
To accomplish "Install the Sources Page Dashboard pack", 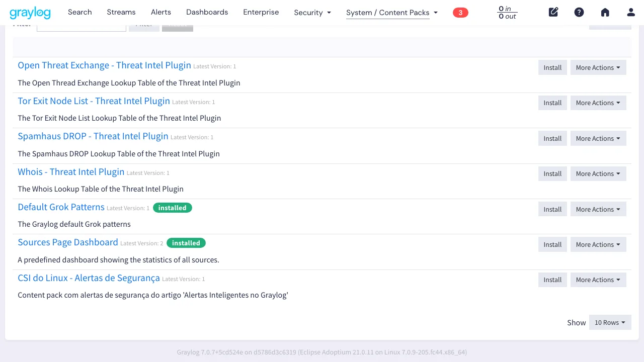I will pos(552,244).
